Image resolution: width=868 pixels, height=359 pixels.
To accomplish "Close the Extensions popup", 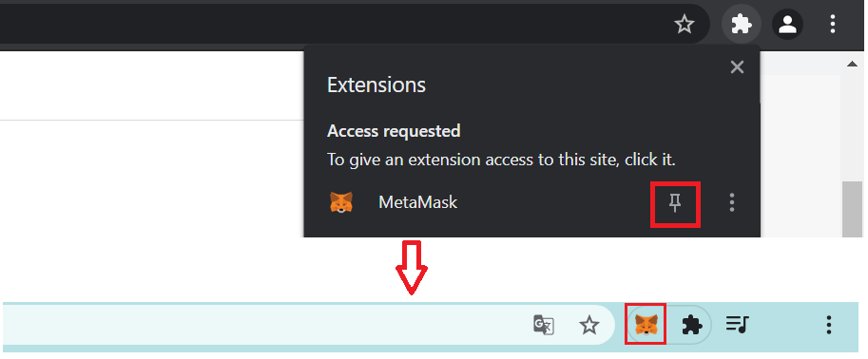I will click(737, 67).
